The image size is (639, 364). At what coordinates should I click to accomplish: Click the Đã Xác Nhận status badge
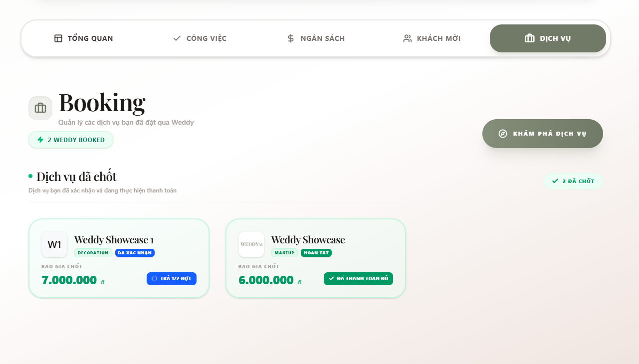tap(135, 253)
